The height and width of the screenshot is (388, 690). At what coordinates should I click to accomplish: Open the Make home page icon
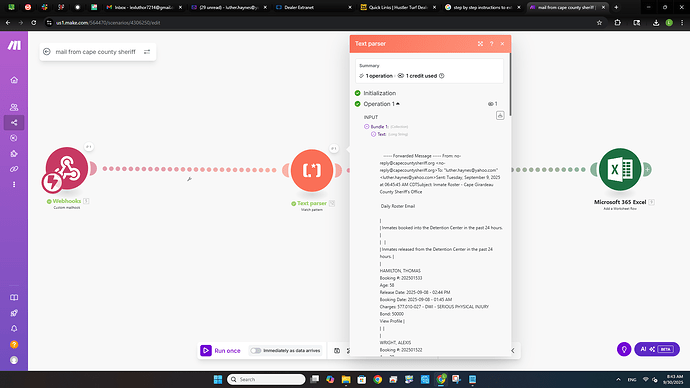pyautogui.click(x=14, y=80)
